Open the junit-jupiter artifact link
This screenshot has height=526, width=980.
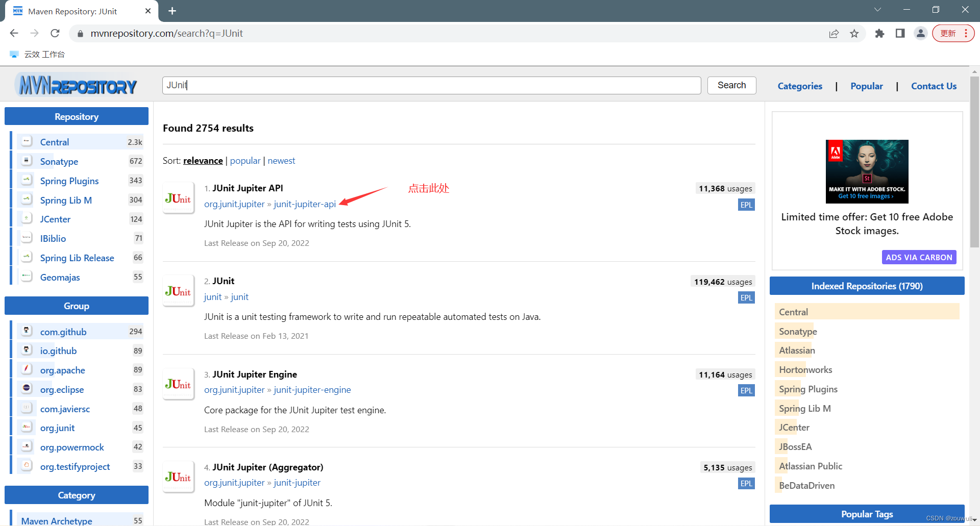coord(297,483)
